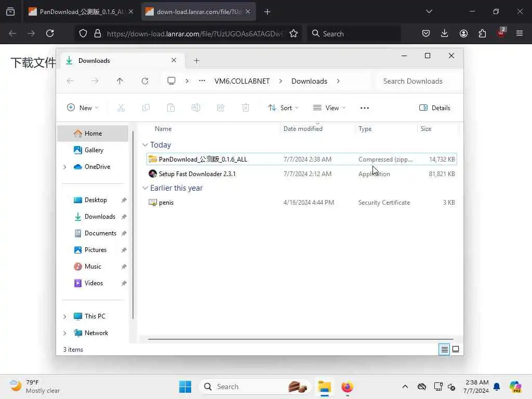Select Home in navigation pane
The width and height of the screenshot is (532, 399).
point(92,134)
